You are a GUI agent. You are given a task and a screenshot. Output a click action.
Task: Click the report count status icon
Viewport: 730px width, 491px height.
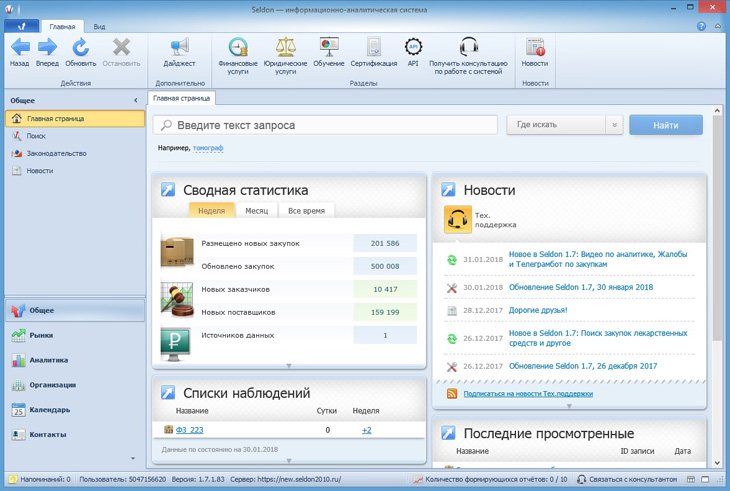[x=418, y=479]
